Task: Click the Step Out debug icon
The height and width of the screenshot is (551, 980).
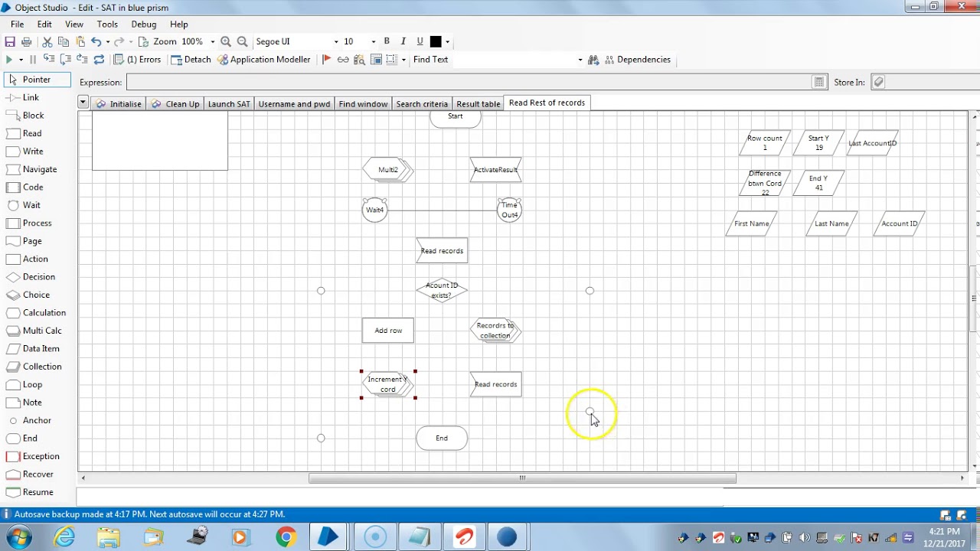Action: pos(82,60)
